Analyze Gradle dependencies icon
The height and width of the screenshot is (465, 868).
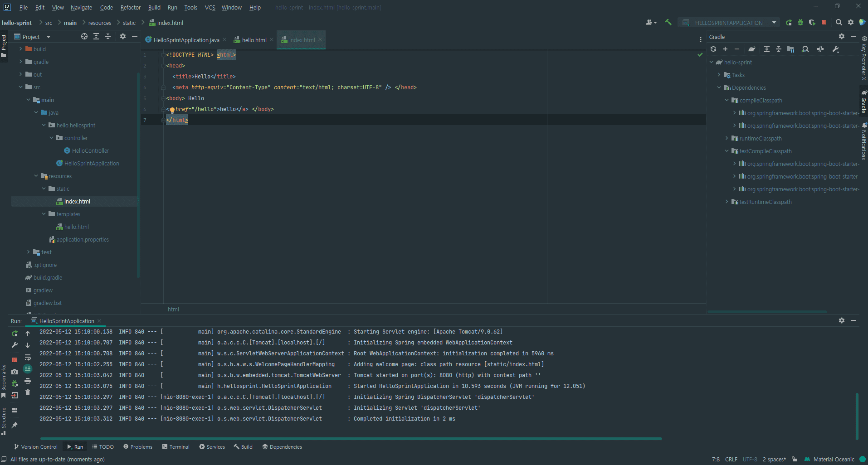pos(805,49)
